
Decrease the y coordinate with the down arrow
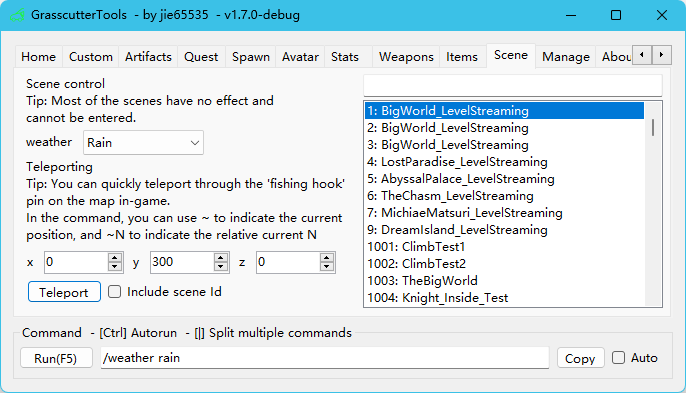pyautogui.click(x=220, y=267)
